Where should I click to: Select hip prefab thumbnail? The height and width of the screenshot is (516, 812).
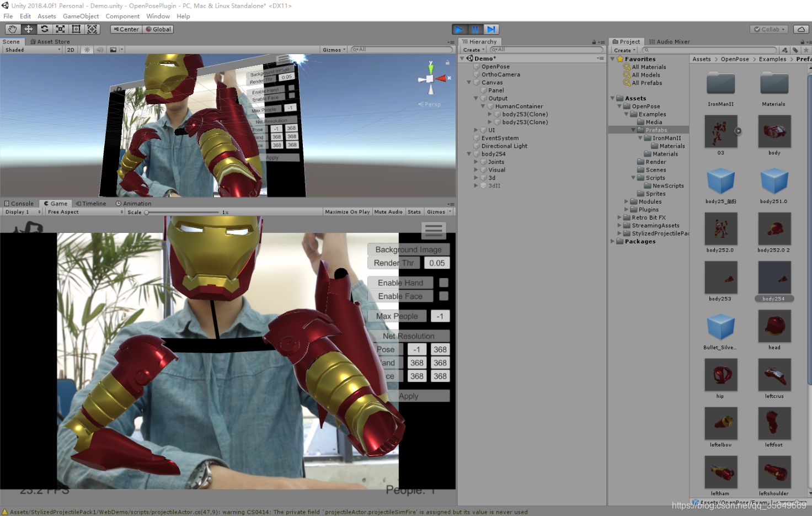click(720, 375)
